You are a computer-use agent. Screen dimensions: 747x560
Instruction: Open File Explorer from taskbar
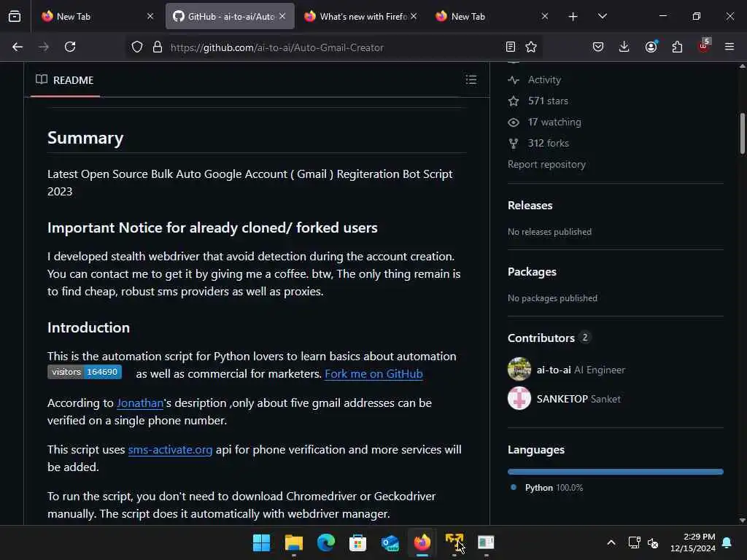pos(293,542)
